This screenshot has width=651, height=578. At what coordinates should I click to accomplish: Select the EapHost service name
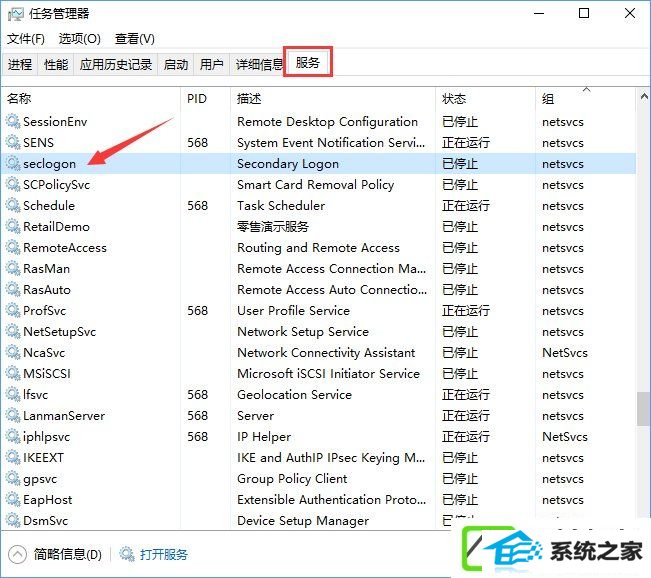pos(47,500)
